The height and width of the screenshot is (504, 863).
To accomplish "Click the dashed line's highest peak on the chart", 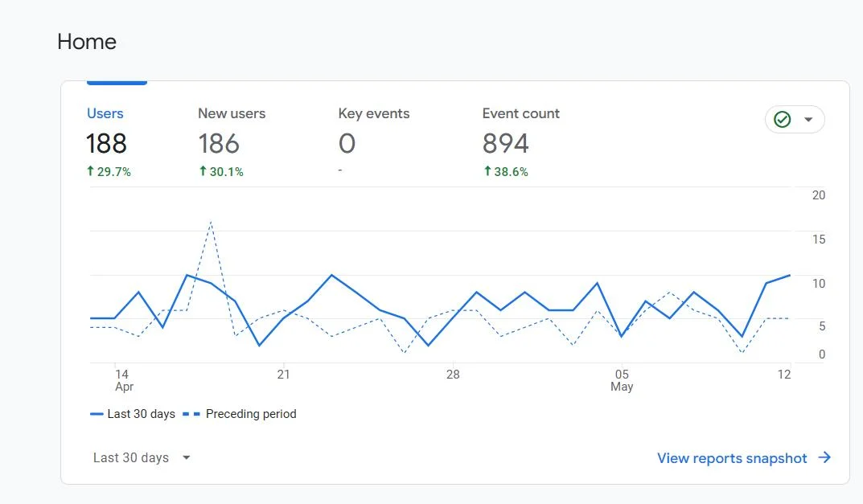I will (211, 222).
